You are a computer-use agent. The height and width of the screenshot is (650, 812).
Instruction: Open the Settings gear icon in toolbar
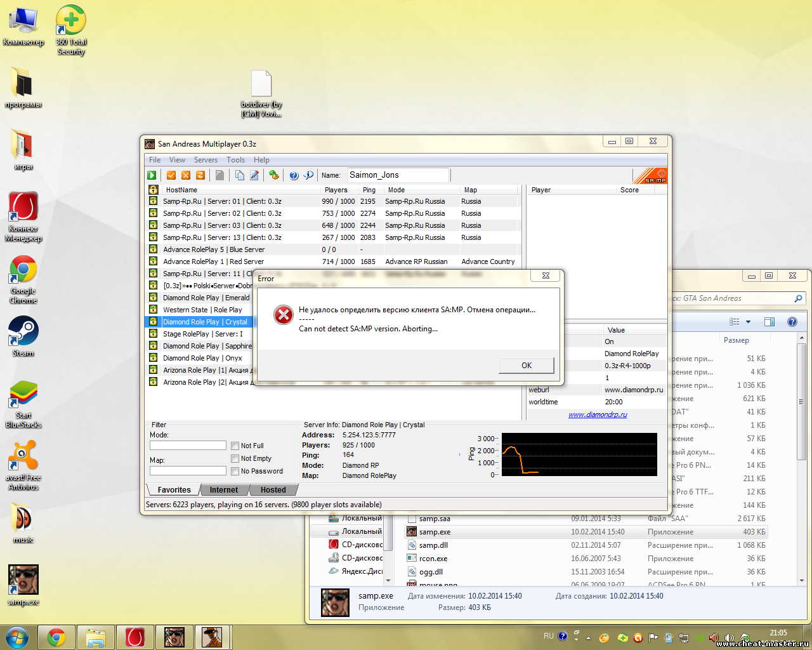(x=274, y=175)
